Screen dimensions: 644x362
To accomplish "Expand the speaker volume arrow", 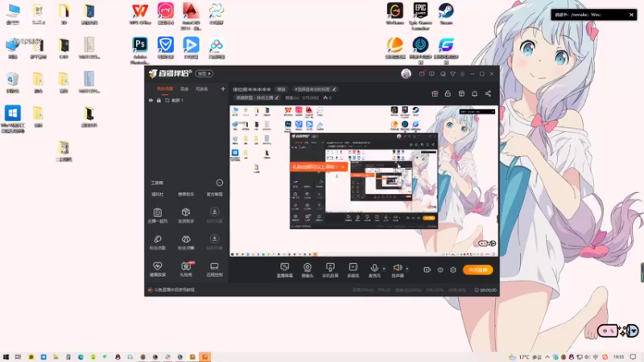I will tap(407, 269).
